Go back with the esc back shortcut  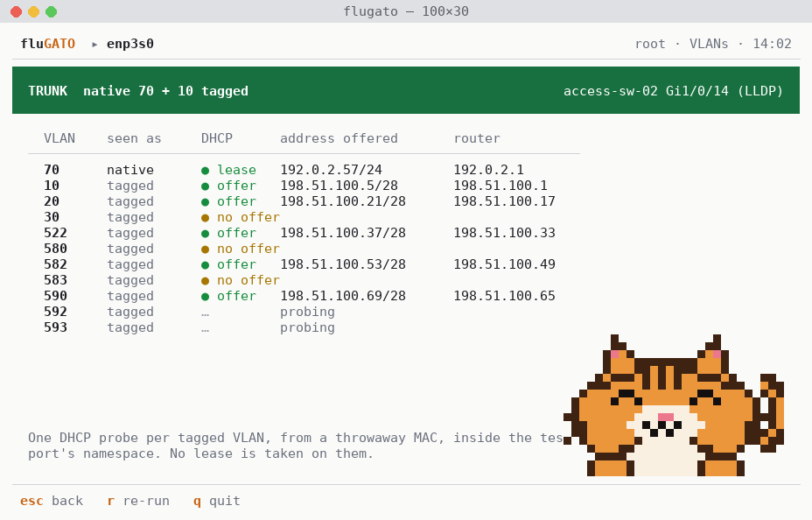(52, 501)
